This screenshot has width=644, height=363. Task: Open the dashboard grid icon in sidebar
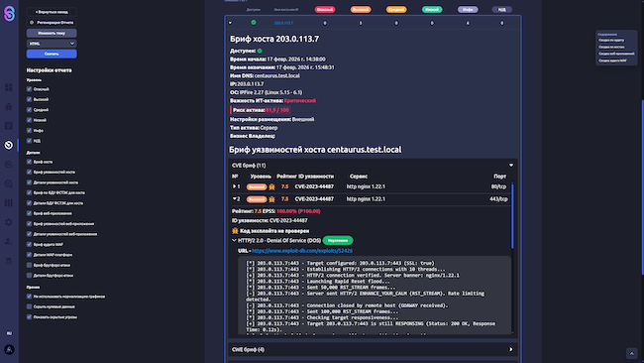[x=9, y=87]
